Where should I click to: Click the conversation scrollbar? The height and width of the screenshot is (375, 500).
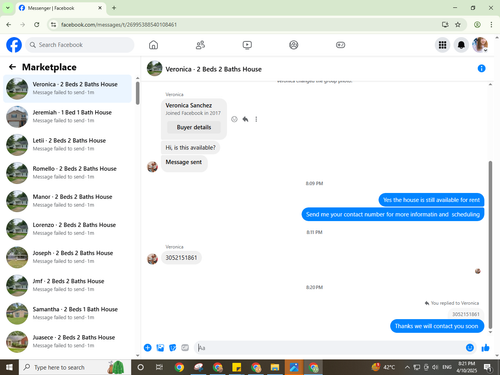pyautogui.click(x=490, y=245)
